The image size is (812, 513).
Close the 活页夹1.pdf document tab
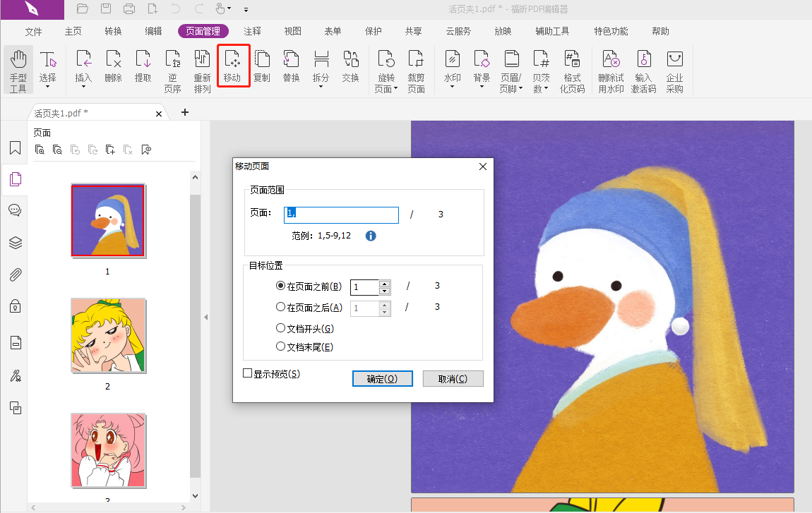point(159,114)
